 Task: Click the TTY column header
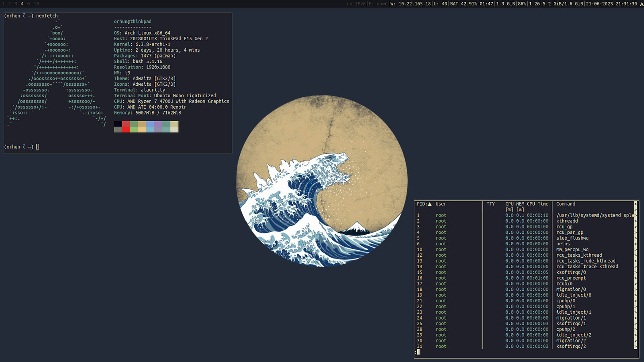491,204
